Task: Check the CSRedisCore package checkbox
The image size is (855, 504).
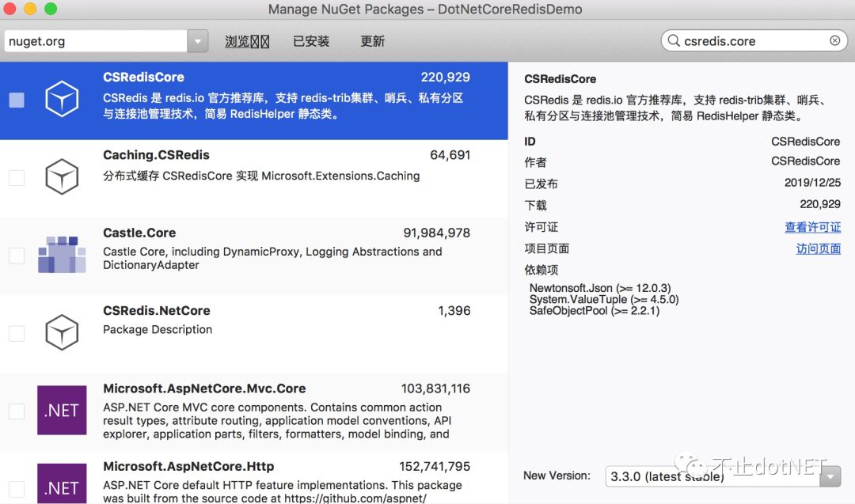Action: (17, 100)
